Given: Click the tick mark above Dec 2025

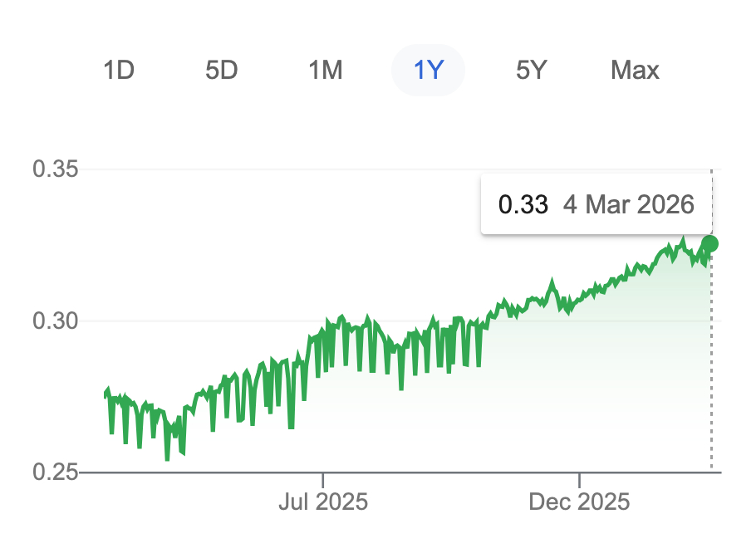Looking at the screenshot, I should pyautogui.click(x=579, y=478).
